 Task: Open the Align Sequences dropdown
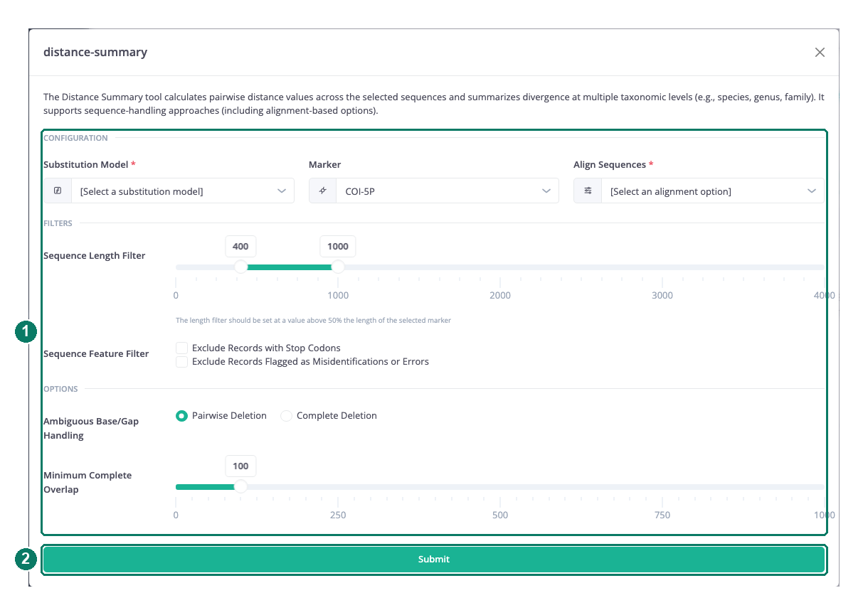coord(699,191)
